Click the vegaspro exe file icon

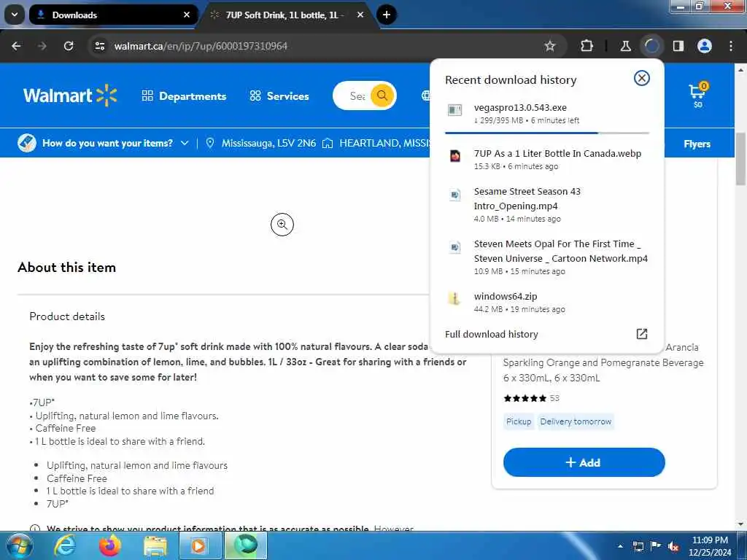[x=455, y=110]
